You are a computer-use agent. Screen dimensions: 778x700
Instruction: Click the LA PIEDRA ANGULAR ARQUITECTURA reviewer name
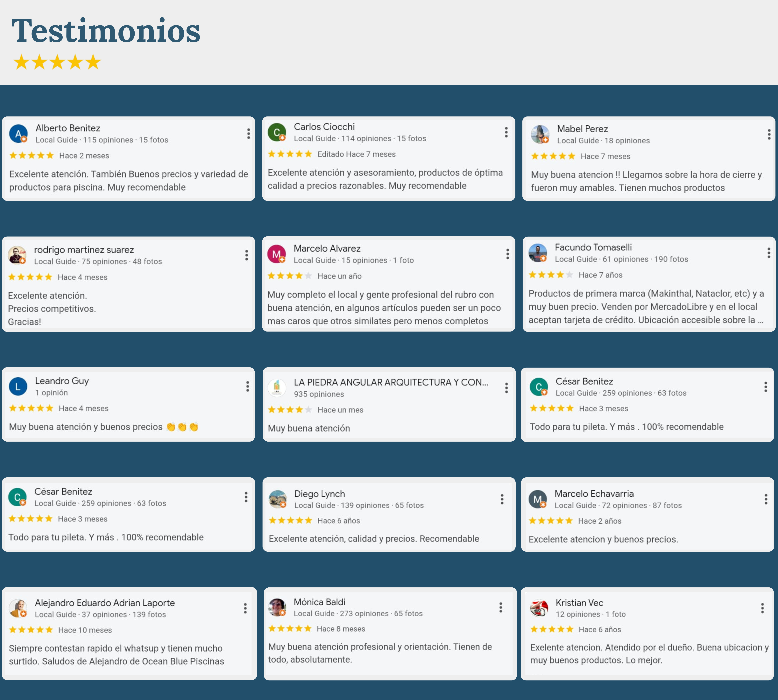click(x=391, y=382)
